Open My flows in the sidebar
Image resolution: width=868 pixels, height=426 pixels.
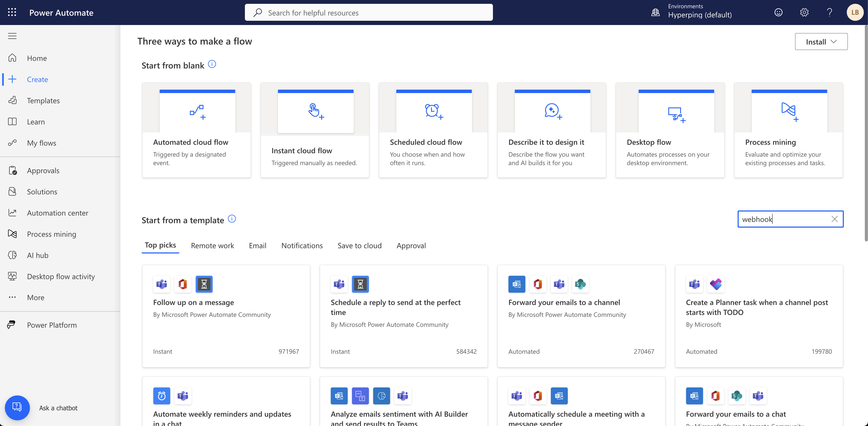click(41, 143)
